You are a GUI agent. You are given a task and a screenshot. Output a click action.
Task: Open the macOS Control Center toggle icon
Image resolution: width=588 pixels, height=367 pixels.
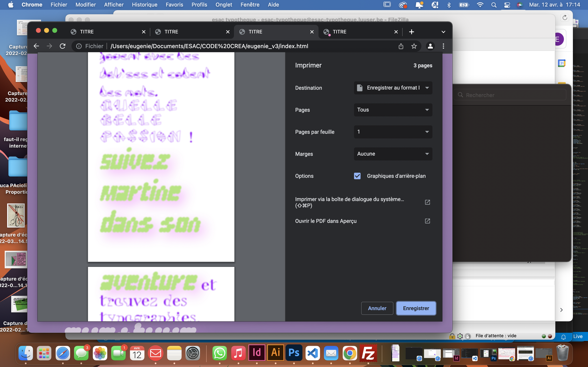click(x=507, y=5)
